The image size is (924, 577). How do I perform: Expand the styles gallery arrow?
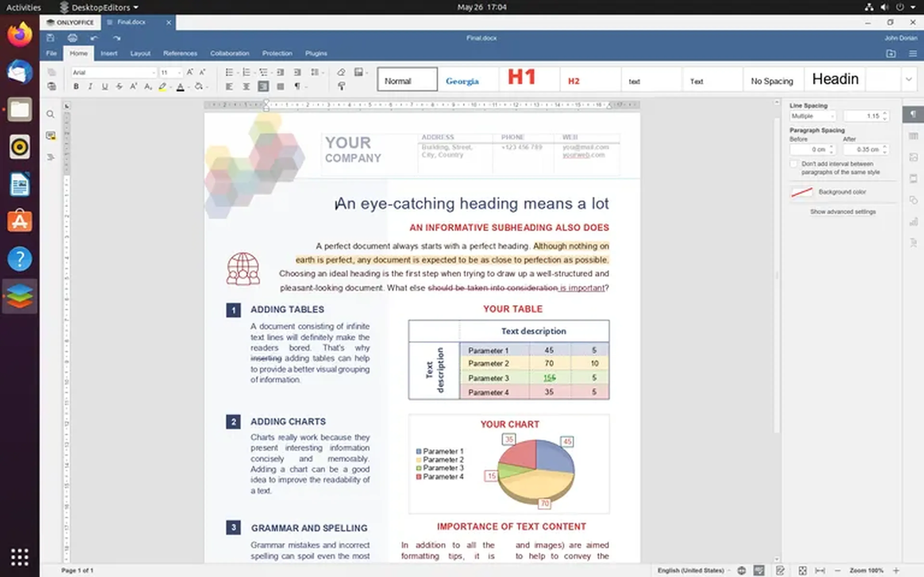(909, 79)
